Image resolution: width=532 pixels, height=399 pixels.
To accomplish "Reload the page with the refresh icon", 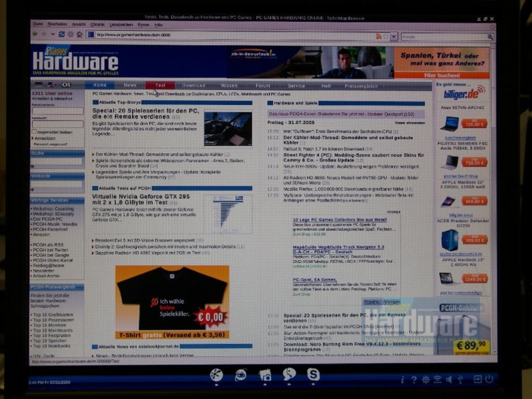I will click(x=62, y=34).
